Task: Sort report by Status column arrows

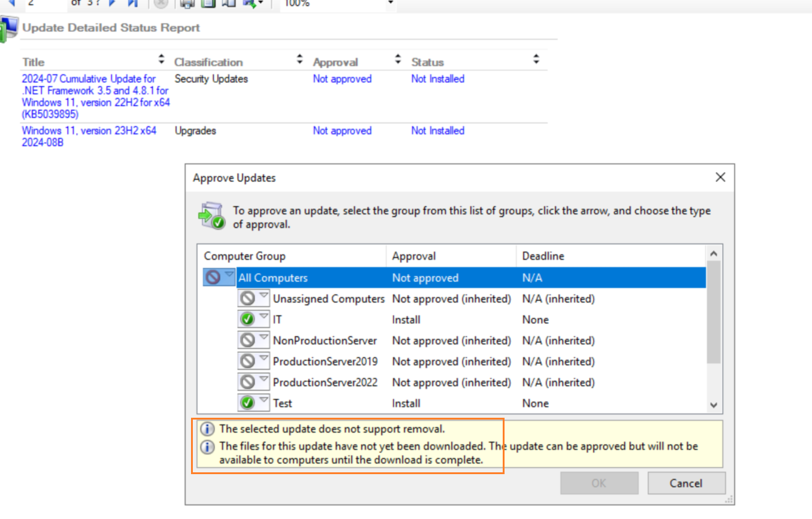Action: tap(536, 59)
